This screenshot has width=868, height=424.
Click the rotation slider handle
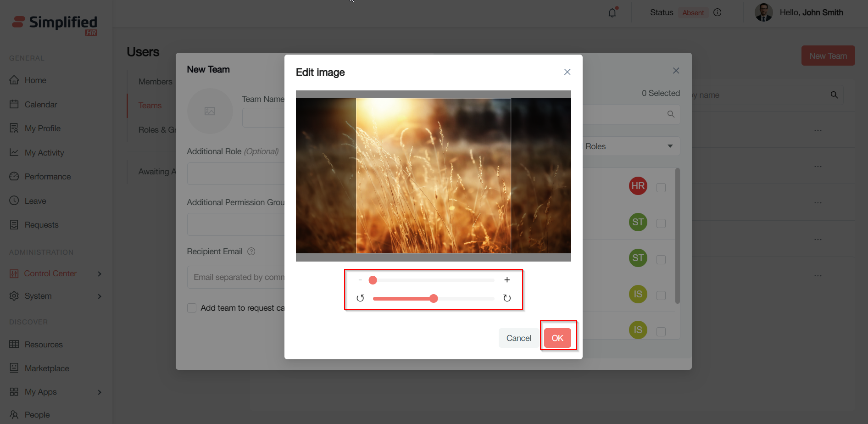434,299
